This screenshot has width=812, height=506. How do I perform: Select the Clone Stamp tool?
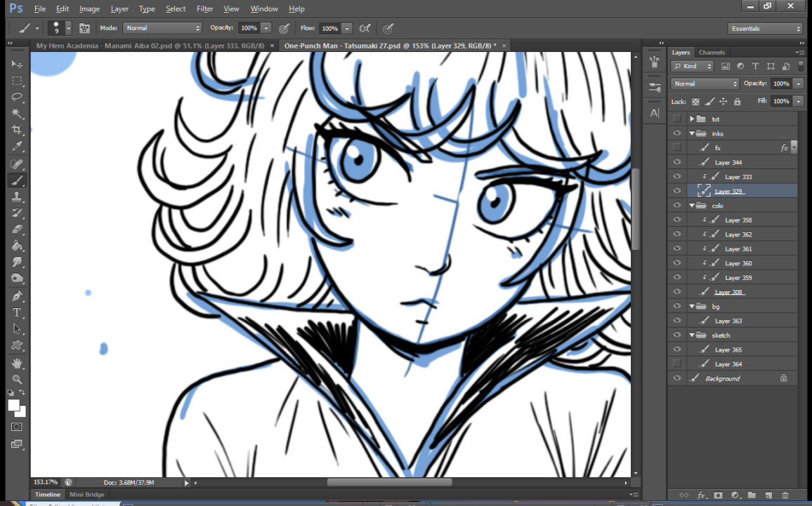17,197
